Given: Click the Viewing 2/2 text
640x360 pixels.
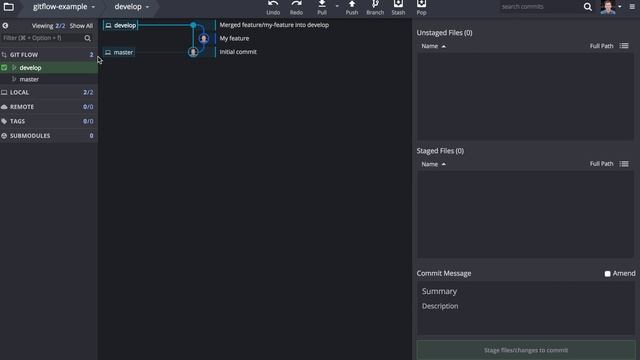Looking at the screenshot, I should point(48,26).
